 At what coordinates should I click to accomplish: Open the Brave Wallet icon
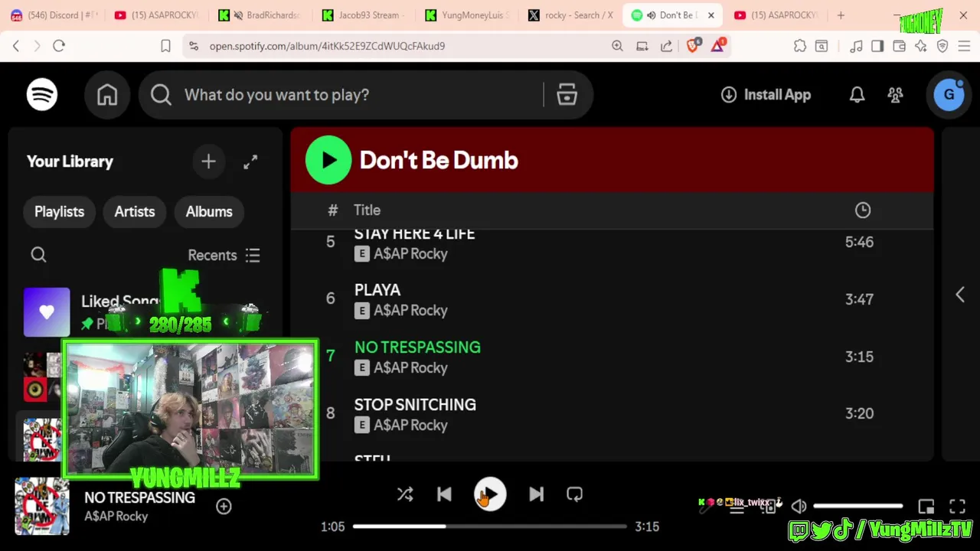pyautogui.click(x=900, y=46)
